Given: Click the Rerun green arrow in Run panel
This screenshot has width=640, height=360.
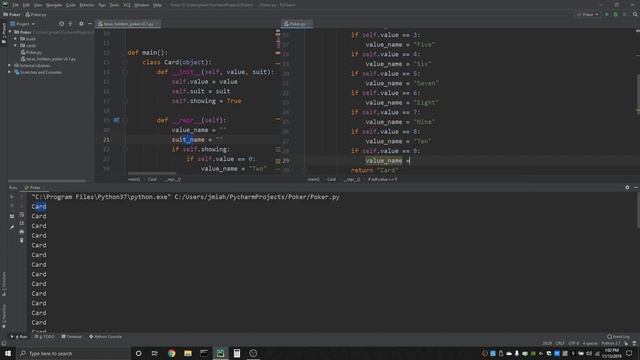Looking at the screenshot, I should pos(12,197).
